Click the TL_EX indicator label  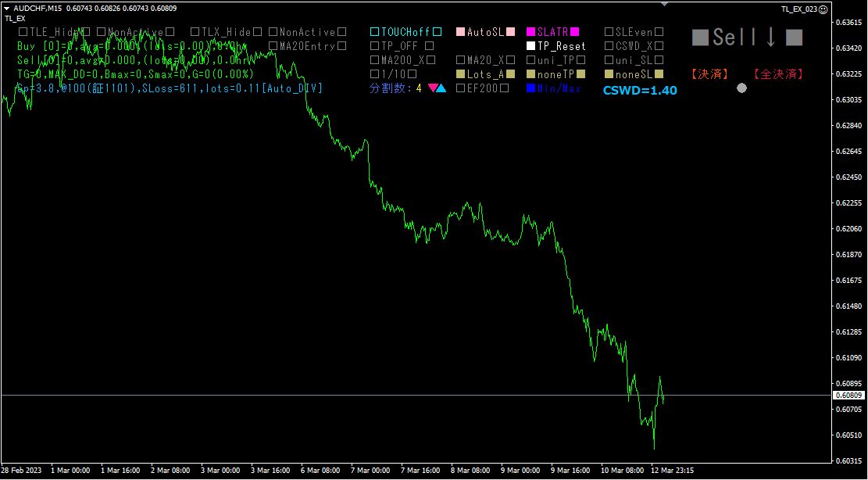pyautogui.click(x=15, y=18)
